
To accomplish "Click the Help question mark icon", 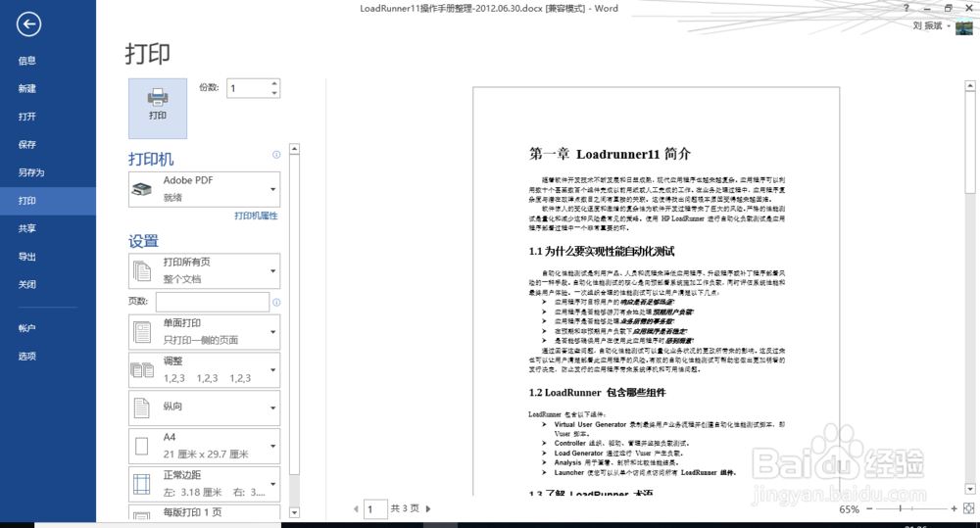I will point(906,8).
